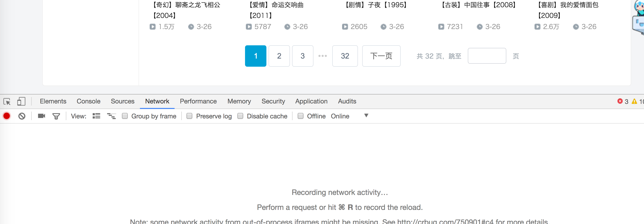
Task: Clear the network log
Action: [22, 116]
